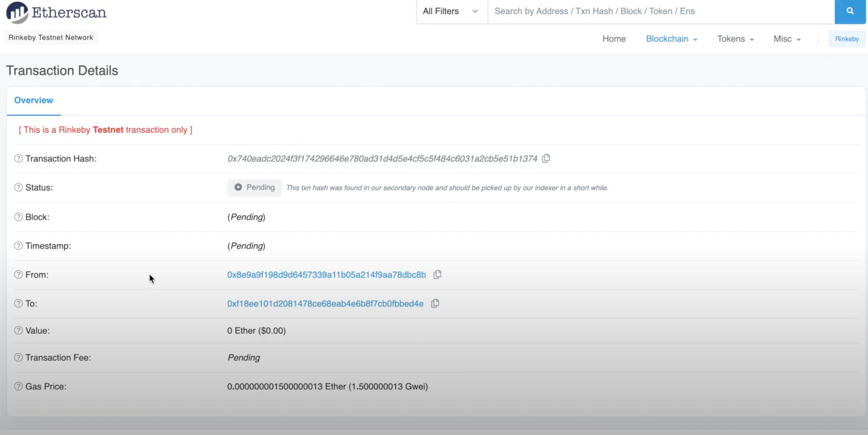Expand the Tokens menu
Image resolution: width=868 pixels, height=435 pixels.
(x=735, y=39)
